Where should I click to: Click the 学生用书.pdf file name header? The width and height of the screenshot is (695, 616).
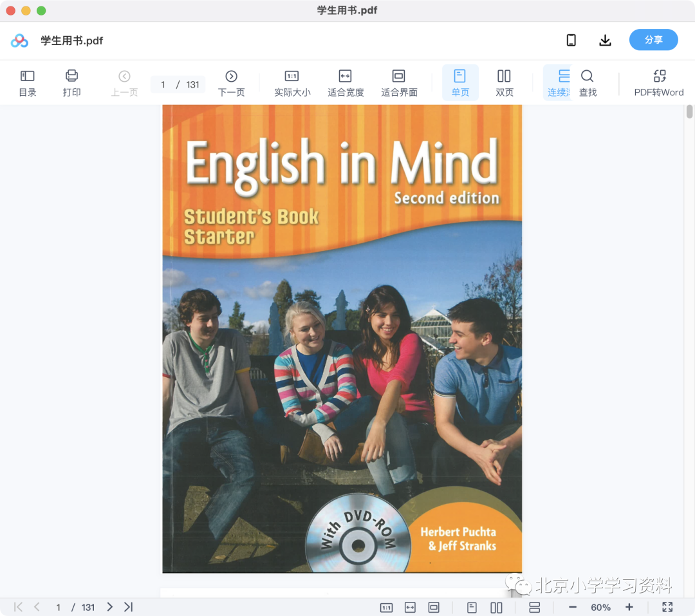coord(72,41)
